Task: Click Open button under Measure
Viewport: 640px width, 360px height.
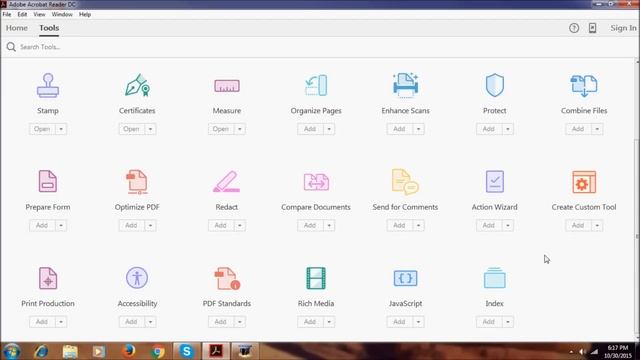Action: pos(221,129)
